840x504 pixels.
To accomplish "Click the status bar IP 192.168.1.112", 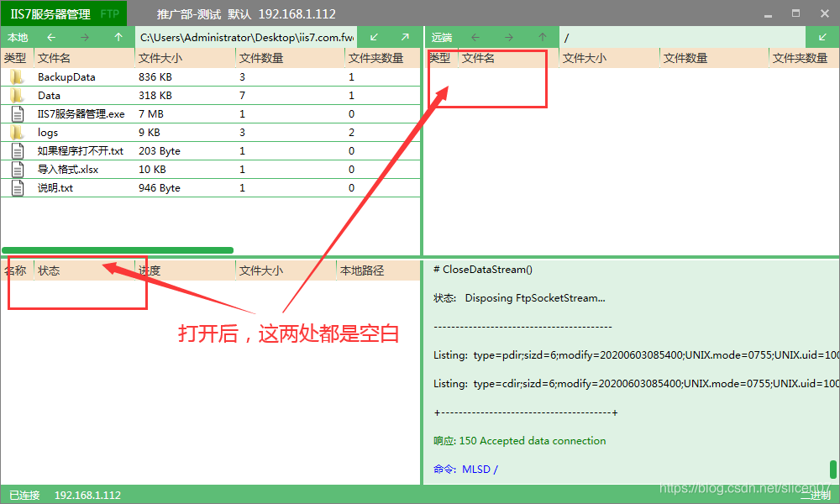I will pos(88,495).
